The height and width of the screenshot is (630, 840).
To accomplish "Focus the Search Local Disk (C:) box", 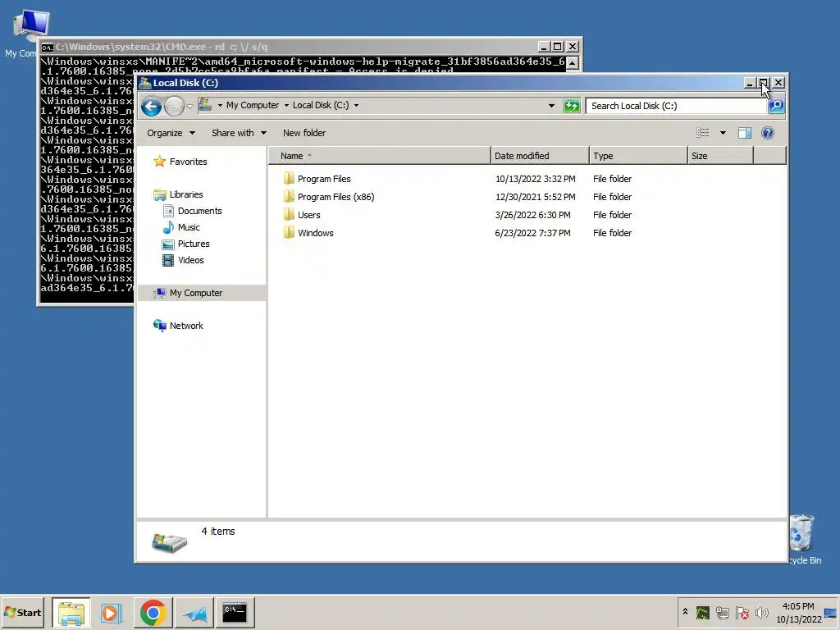I will [x=676, y=106].
